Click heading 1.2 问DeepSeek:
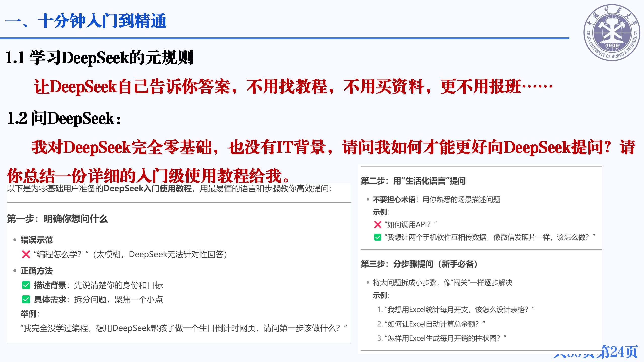The width and height of the screenshot is (644, 362). tap(64, 118)
